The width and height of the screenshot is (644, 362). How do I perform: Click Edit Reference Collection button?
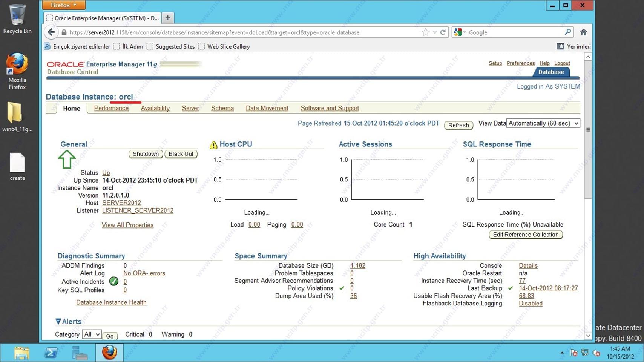pyautogui.click(x=526, y=235)
